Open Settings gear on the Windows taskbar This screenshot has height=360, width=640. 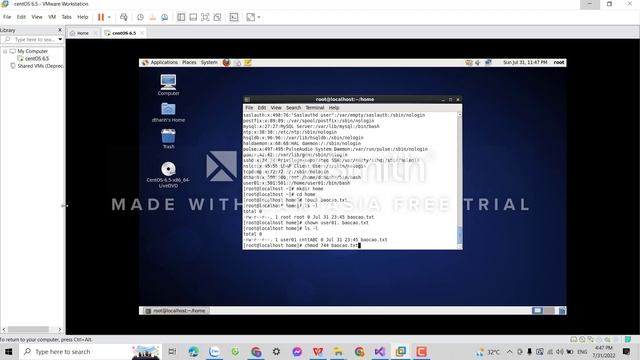(x=276, y=351)
